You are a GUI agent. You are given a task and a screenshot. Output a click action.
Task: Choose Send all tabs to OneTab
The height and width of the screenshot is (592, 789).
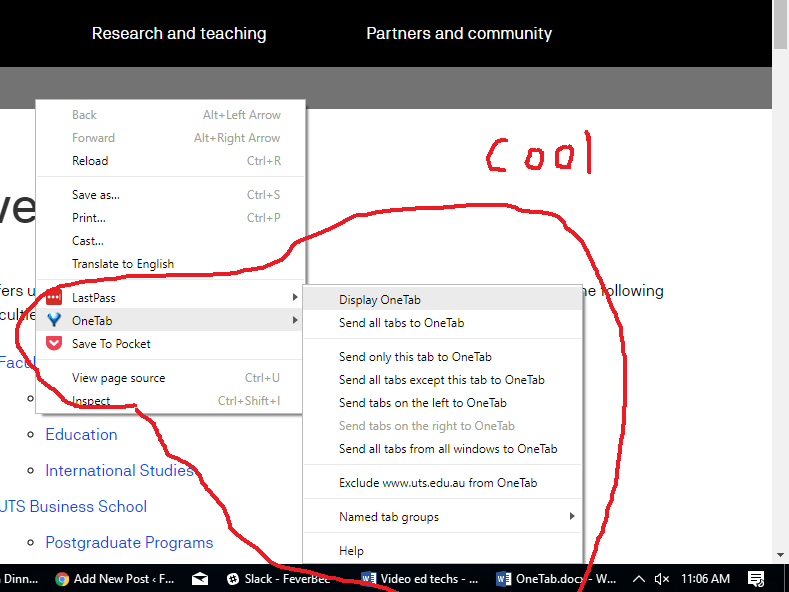[443, 323]
